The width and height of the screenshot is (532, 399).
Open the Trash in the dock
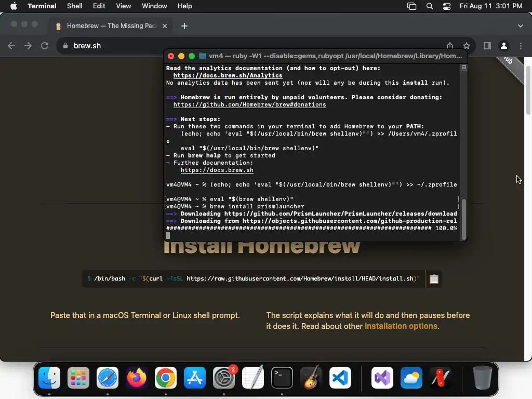(483, 378)
